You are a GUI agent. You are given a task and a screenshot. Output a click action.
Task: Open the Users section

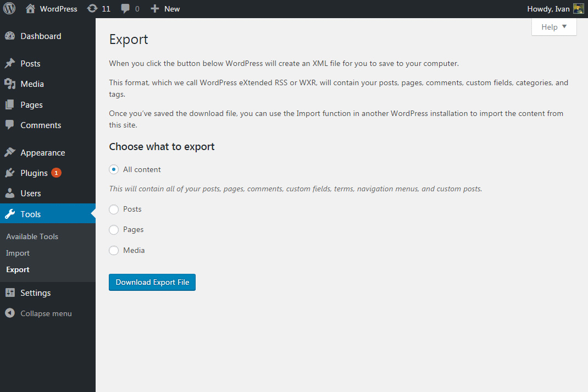click(30, 193)
